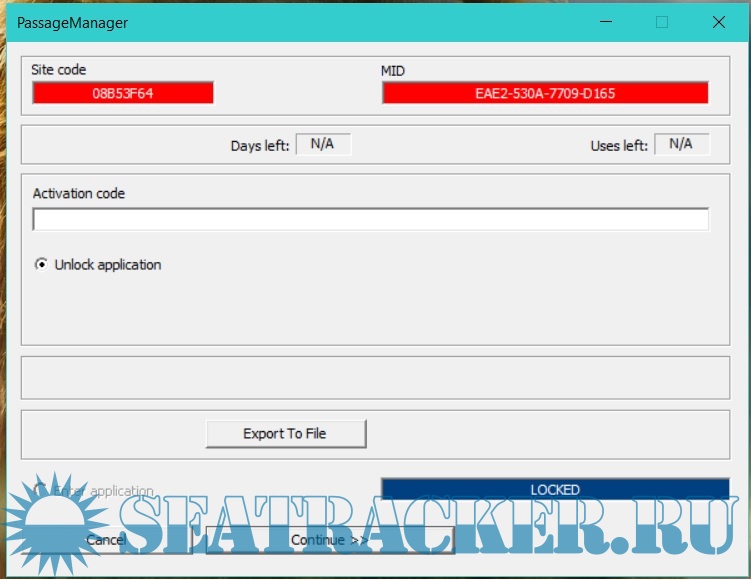751x580 pixels.
Task: Click the Days left label
Action: tap(260, 146)
